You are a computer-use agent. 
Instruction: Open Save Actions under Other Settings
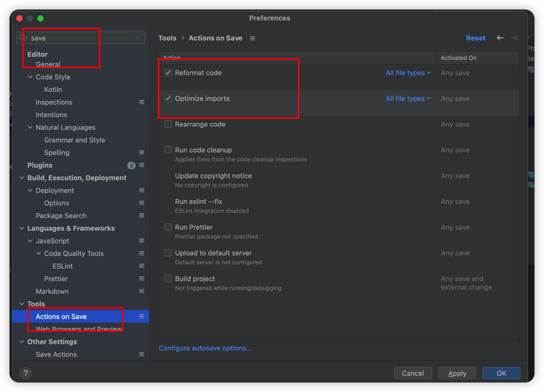tap(56, 354)
